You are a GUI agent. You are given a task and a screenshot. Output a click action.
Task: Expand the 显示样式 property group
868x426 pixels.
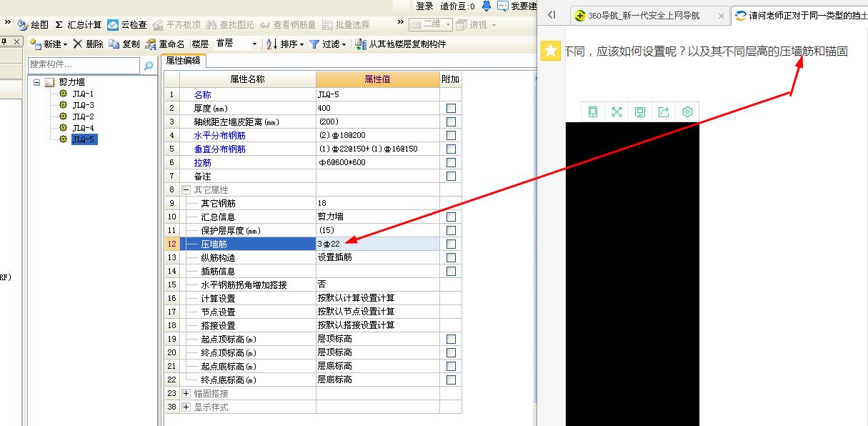(186, 407)
